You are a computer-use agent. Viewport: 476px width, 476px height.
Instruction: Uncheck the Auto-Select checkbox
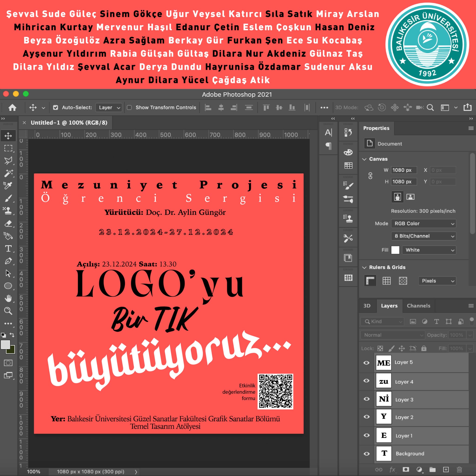tap(56, 108)
